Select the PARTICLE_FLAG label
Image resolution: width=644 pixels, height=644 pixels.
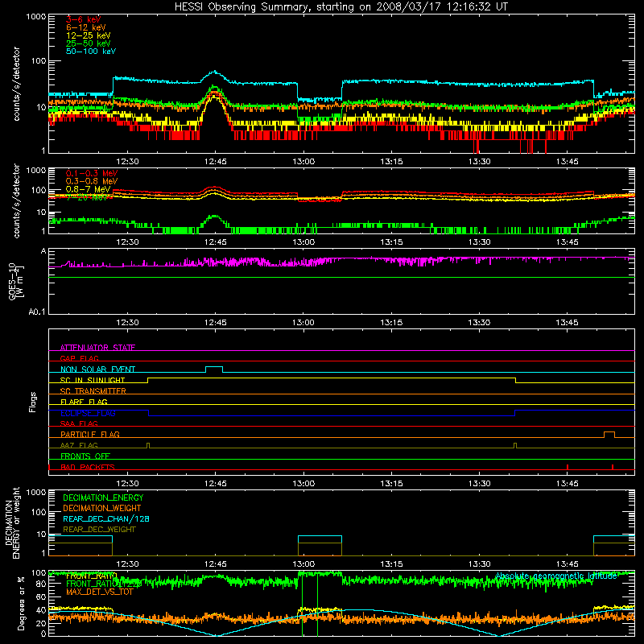(x=90, y=434)
